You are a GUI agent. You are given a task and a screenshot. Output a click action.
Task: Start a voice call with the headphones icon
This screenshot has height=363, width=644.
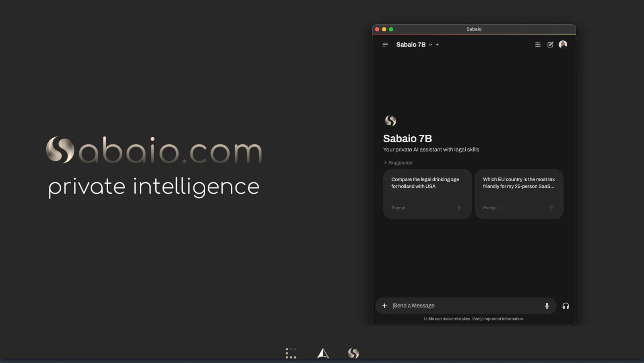(566, 306)
